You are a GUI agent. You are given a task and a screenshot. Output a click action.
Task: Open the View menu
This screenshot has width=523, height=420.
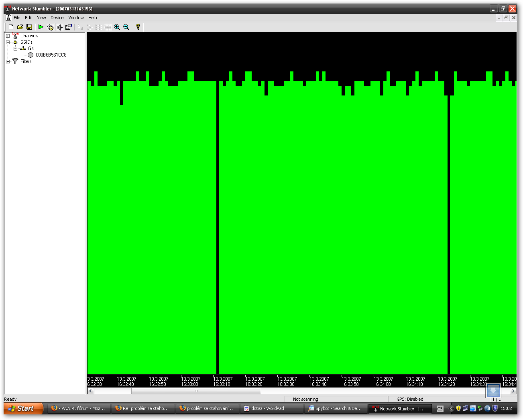(x=41, y=18)
